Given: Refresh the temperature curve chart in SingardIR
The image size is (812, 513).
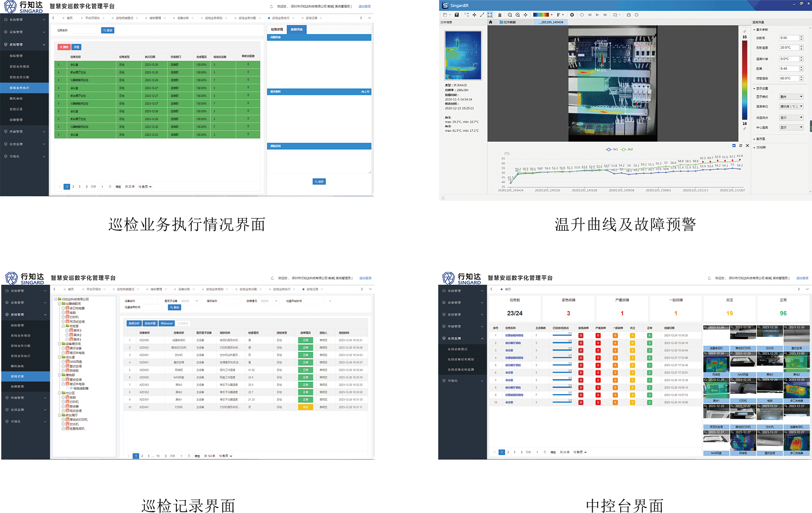Looking at the screenshot, I should pos(741,146).
